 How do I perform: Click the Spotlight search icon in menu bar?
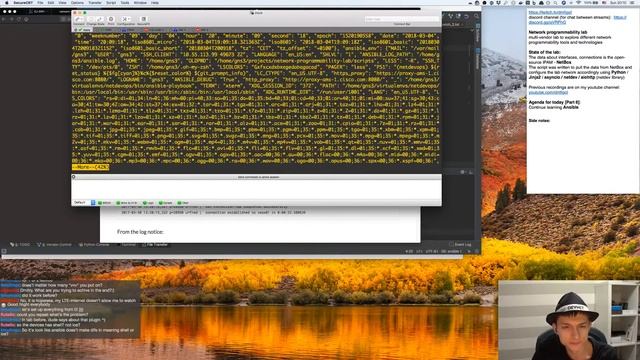[556, 2]
